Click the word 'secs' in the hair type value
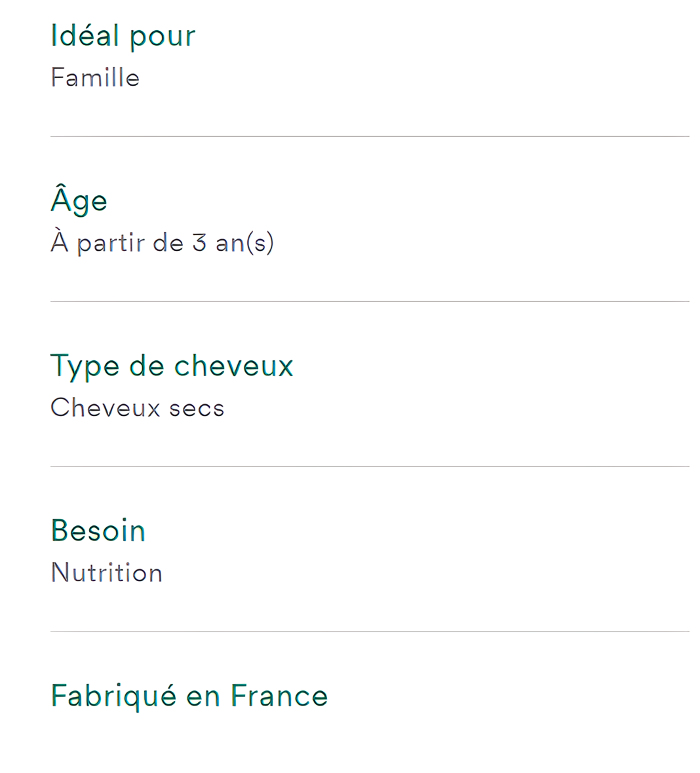The width and height of the screenshot is (700, 773). click(197, 409)
